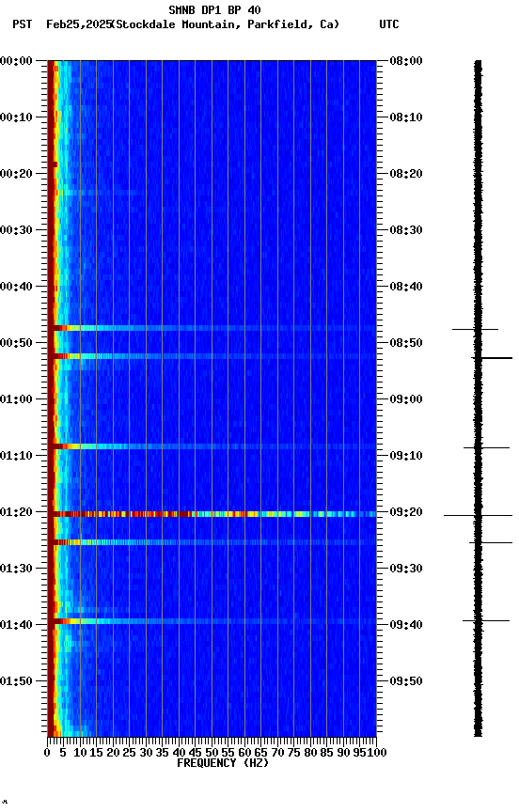519x812 pixels.
Task: Click the title text SMNB DP1 BP 40
Action: pos(214,9)
